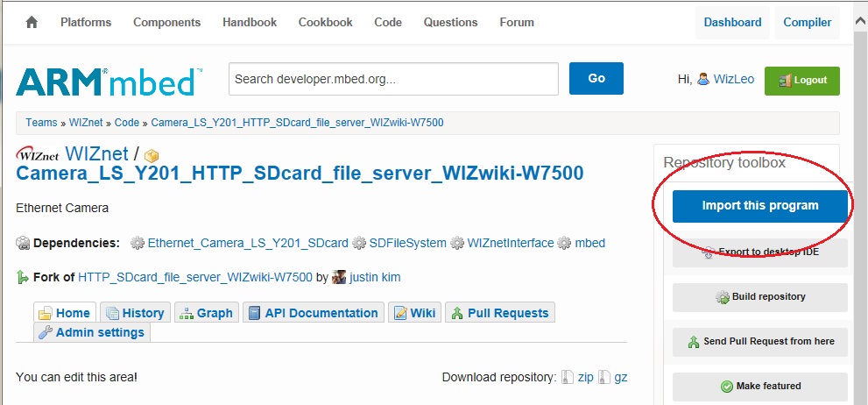The width and height of the screenshot is (868, 405).
Task: Click the zip file icon
Action: tap(568, 377)
